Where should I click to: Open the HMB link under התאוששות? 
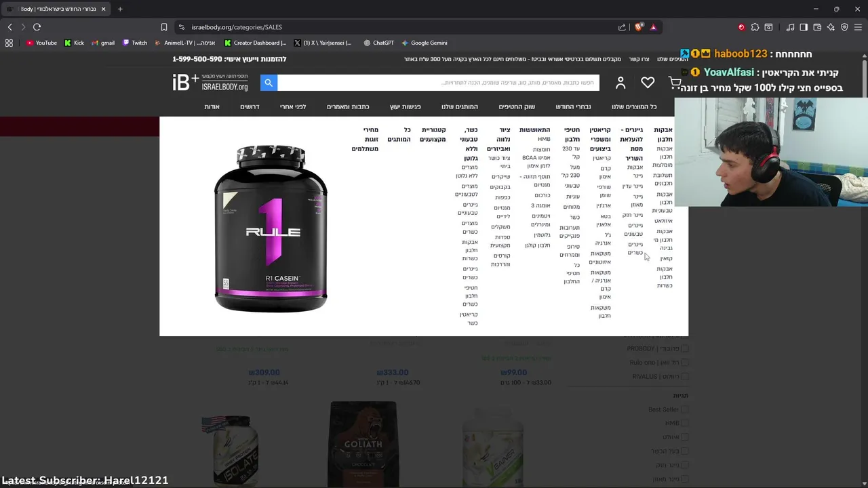(544, 140)
